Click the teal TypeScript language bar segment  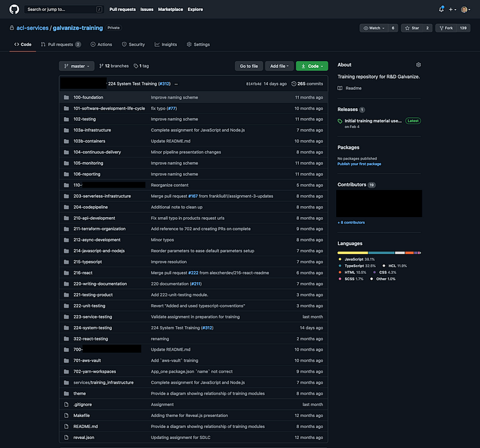pyautogui.click(x=381, y=253)
